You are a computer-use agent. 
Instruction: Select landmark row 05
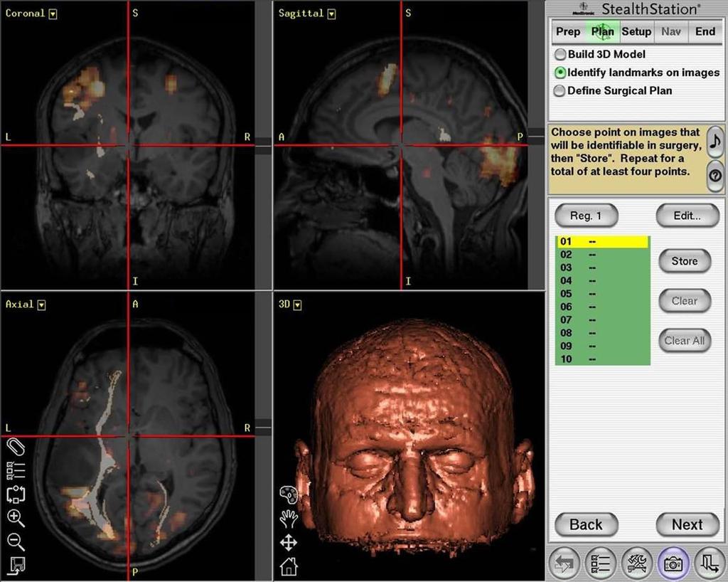point(602,294)
